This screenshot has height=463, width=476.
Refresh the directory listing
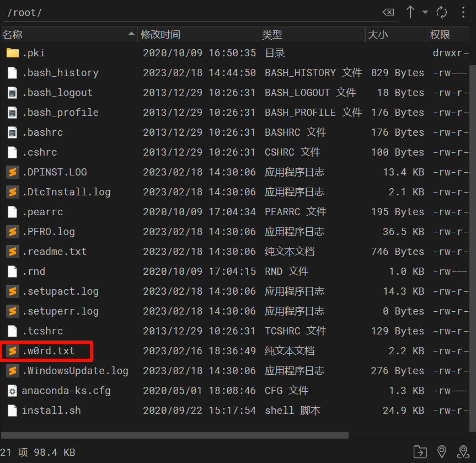click(x=441, y=13)
